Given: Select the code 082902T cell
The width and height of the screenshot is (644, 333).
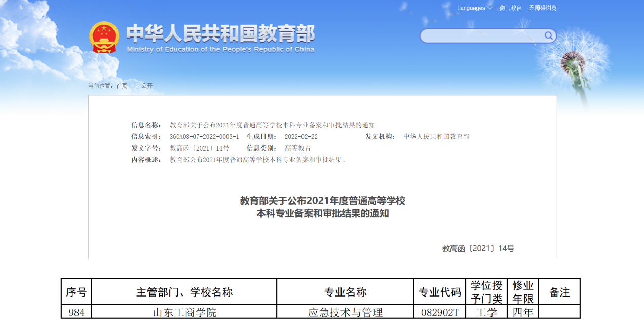Looking at the screenshot, I should coord(440,312).
